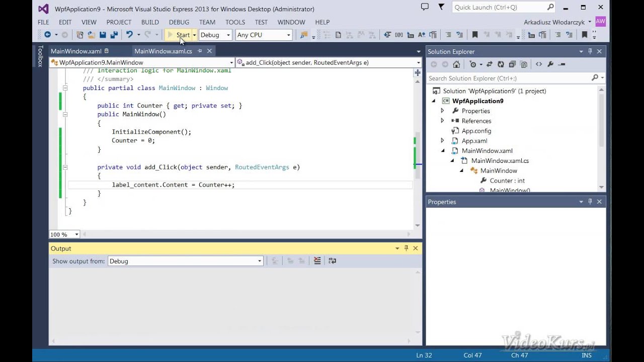Open the FILE menu
This screenshot has height=362, width=644.
43,22
